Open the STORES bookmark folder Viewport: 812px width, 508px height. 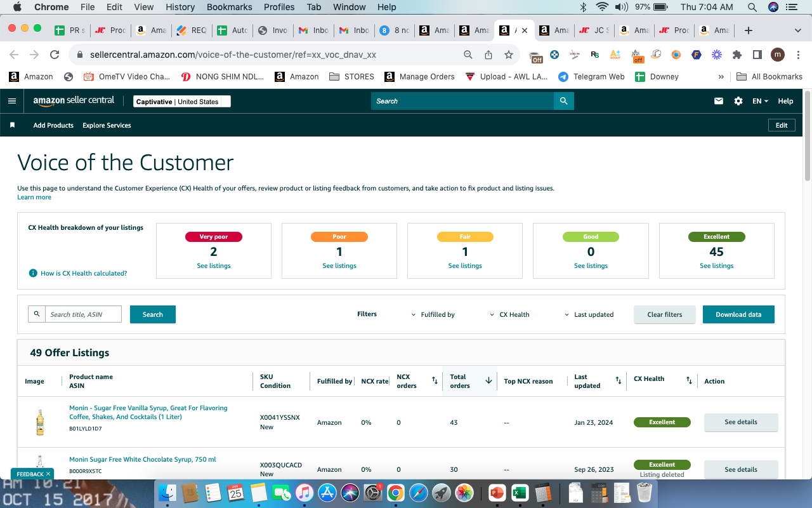(x=352, y=77)
